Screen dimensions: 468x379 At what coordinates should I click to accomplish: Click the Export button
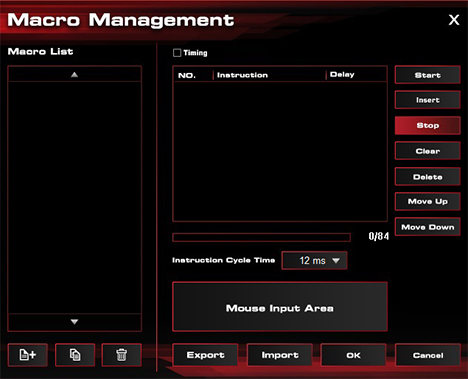pos(205,355)
